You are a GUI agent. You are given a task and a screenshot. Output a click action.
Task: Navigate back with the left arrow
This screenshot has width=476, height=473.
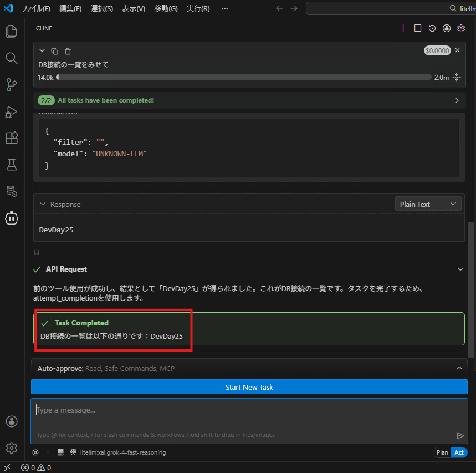pyautogui.click(x=279, y=8)
